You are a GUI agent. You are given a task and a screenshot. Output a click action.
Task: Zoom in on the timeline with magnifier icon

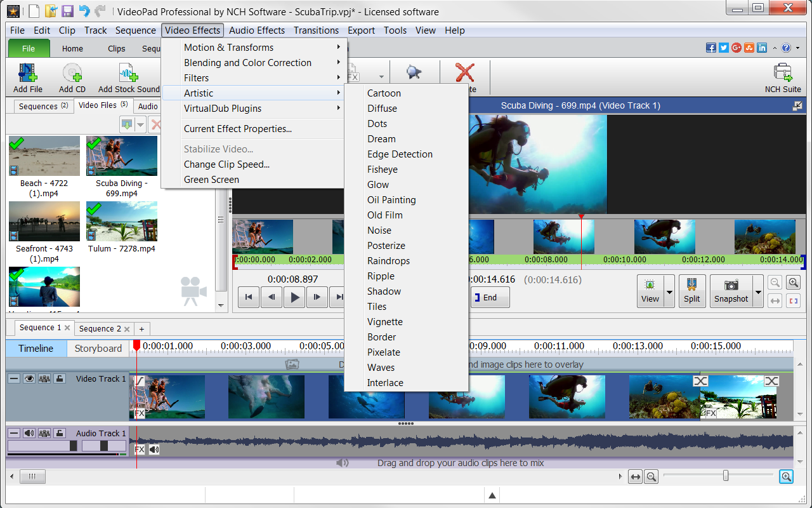click(786, 476)
